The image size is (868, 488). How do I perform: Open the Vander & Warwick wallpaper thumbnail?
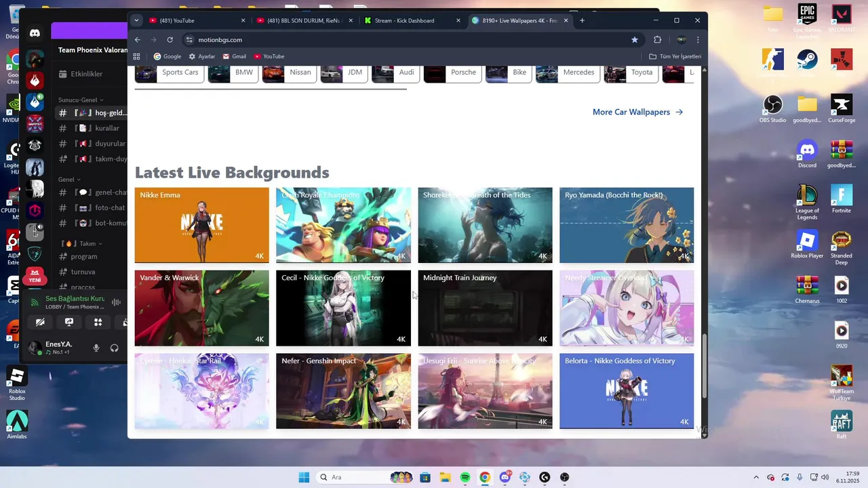coord(201,308)
